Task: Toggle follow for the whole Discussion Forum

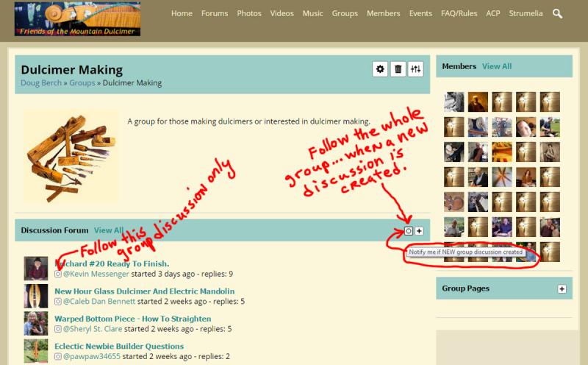Action: coord(409,231)
